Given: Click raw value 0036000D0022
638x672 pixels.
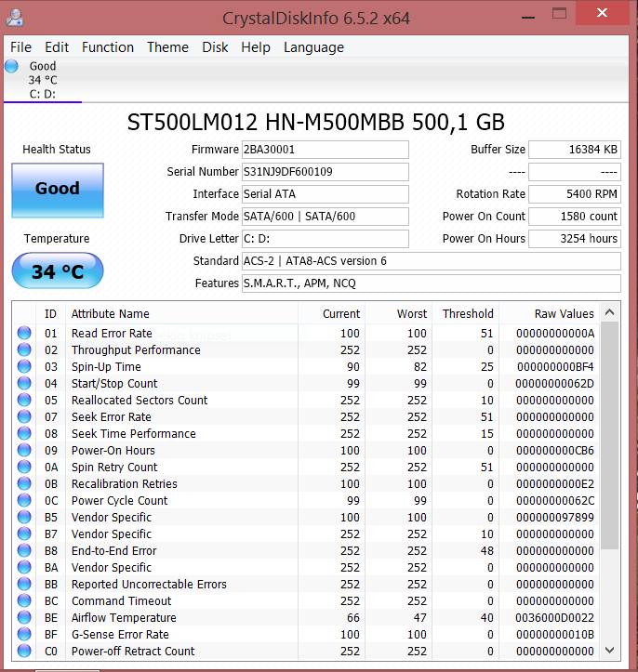Looking at the screenshot, I should 554,617.
